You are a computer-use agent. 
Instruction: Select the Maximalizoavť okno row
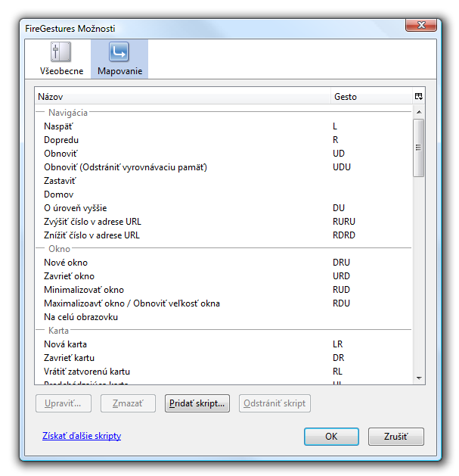pos(224,303)
